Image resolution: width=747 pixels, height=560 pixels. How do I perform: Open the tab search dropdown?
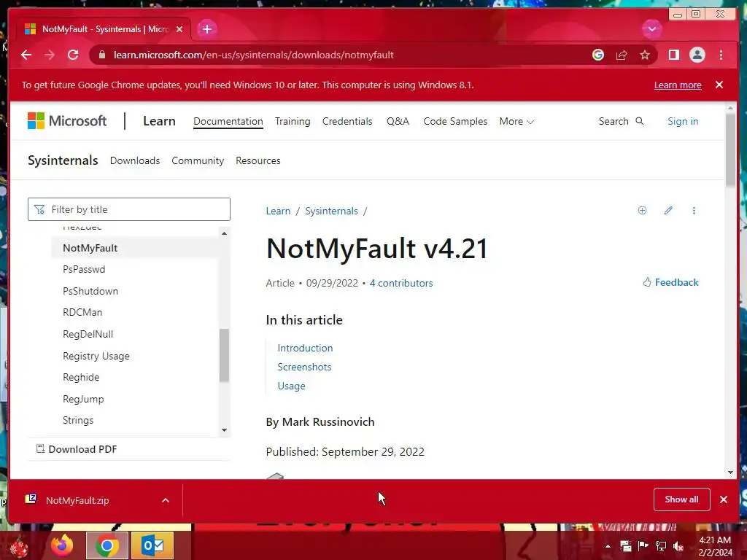coord(651,29)
